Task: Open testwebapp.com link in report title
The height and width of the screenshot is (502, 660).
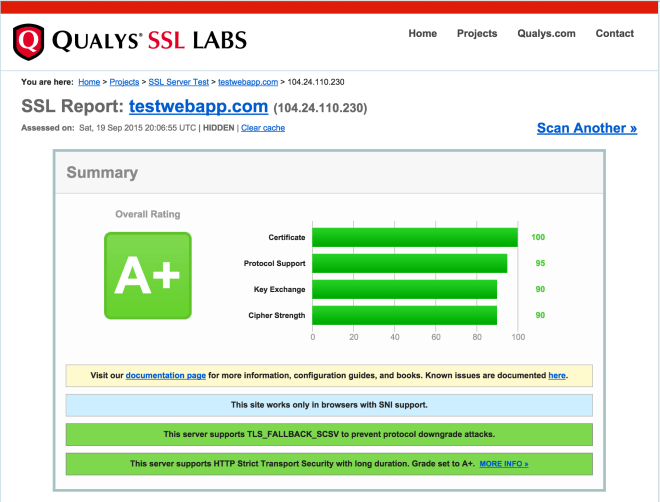Action: point(198,106)
